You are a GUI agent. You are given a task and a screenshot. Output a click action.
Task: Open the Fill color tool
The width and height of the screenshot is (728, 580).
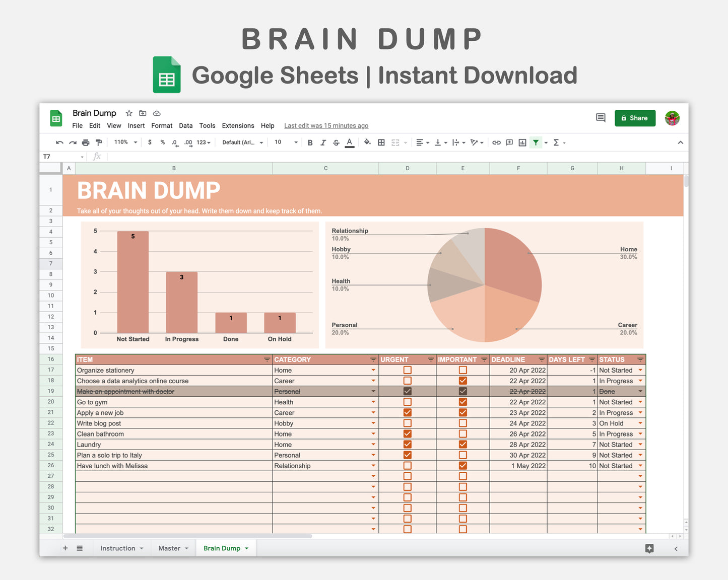coord(367,142)
